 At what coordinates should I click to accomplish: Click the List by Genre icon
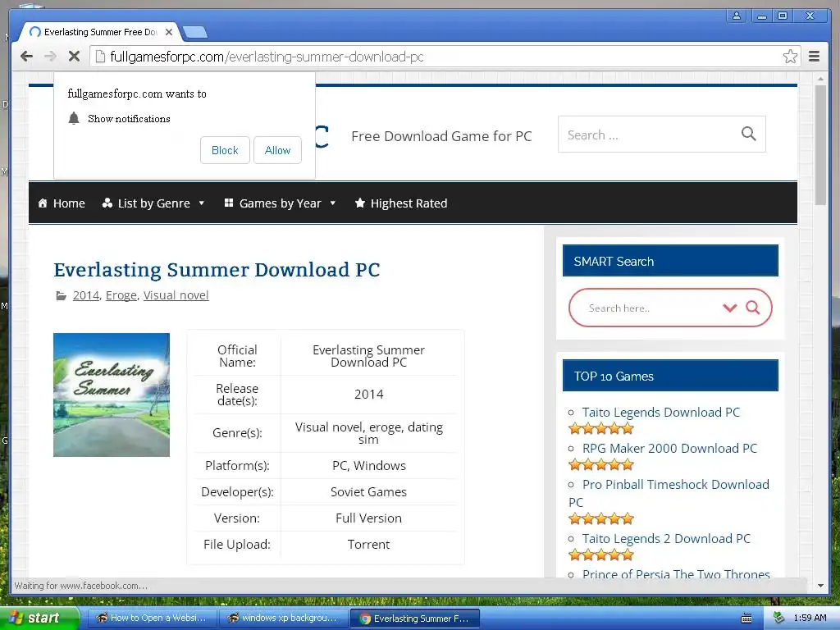pyautogui.click(x=107, y=203)
